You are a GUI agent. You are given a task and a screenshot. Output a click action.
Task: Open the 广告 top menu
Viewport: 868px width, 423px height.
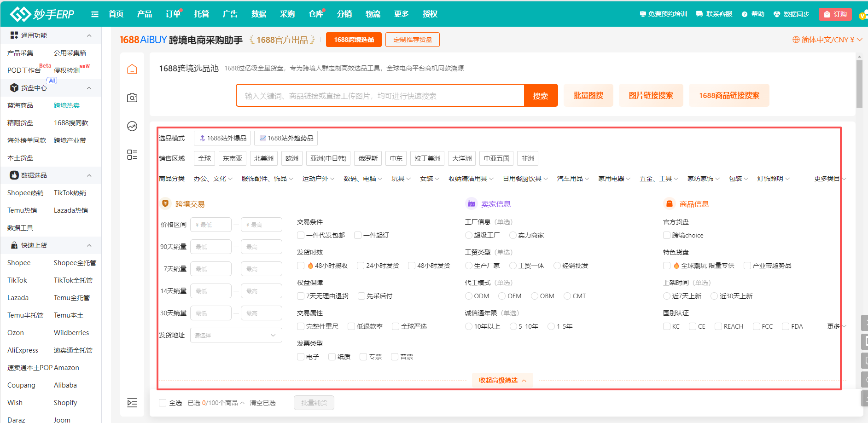coord(230,14)
